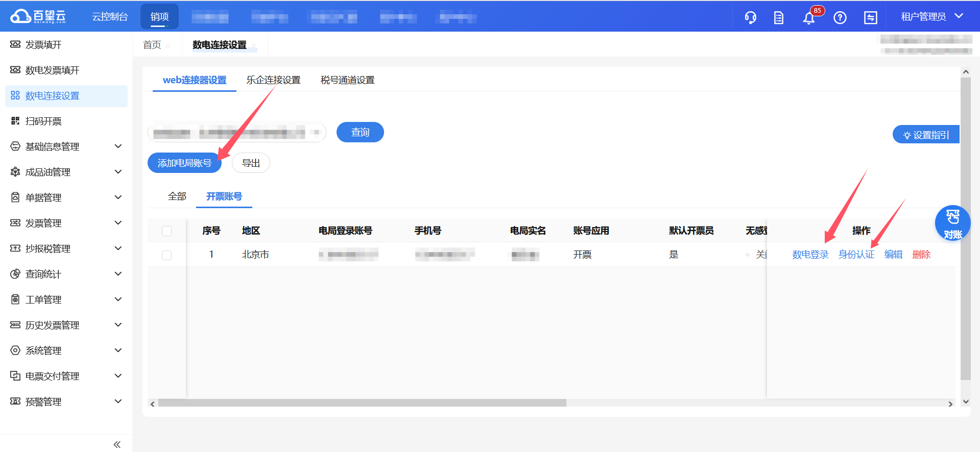
Task: Expand 电票交付管理 menu chevron
Action: coord(118,376)
